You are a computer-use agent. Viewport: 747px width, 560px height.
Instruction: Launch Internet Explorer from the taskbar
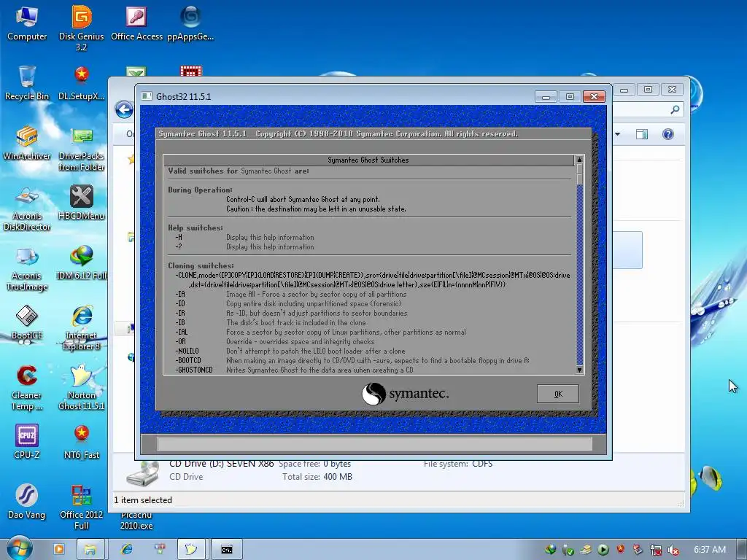(x=127, y=549)
